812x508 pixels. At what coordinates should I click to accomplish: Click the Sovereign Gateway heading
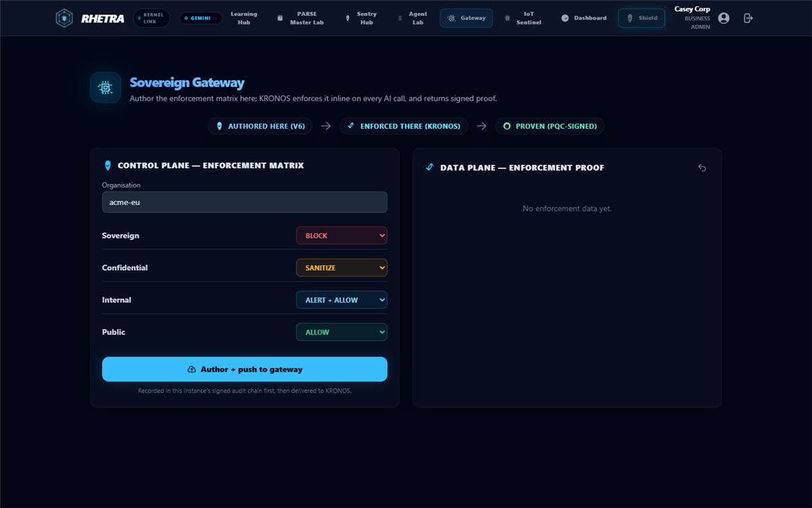click(187, 83)
